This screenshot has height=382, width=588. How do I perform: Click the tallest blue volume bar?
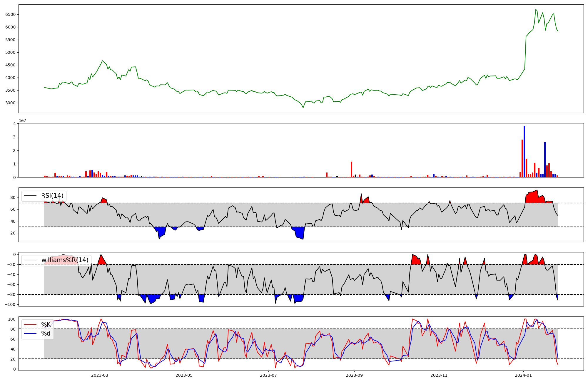pyautogui.click(x=524, y=151)
